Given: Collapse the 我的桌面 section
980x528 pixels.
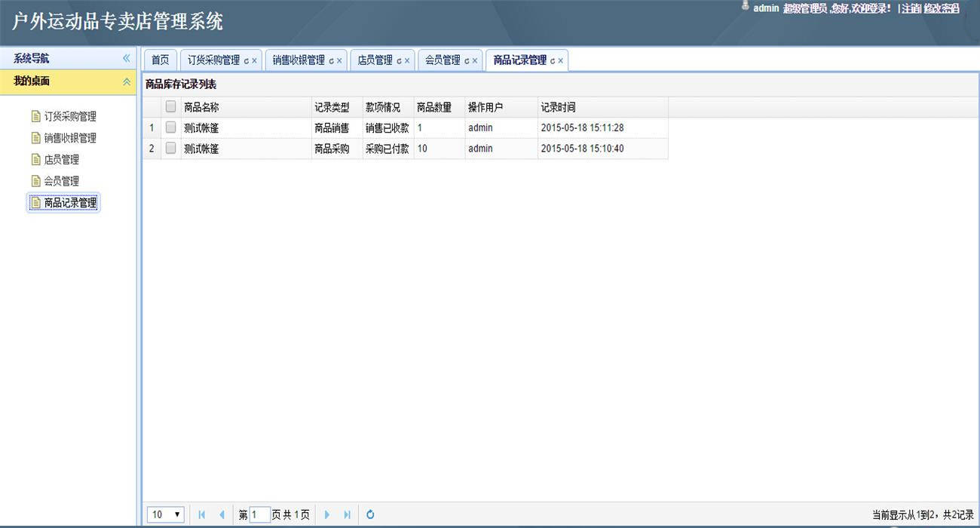Looking at the screenshot, I should [127, 81].
